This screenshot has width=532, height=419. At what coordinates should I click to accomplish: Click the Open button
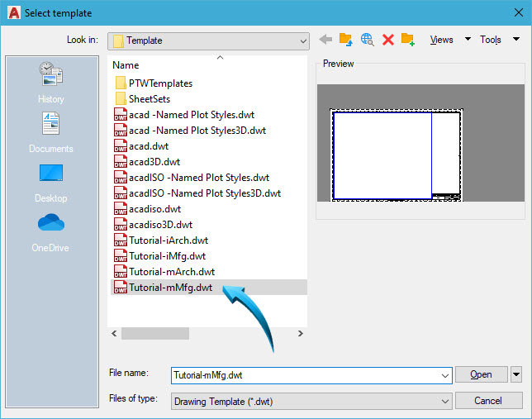click(x=481, y=374)
